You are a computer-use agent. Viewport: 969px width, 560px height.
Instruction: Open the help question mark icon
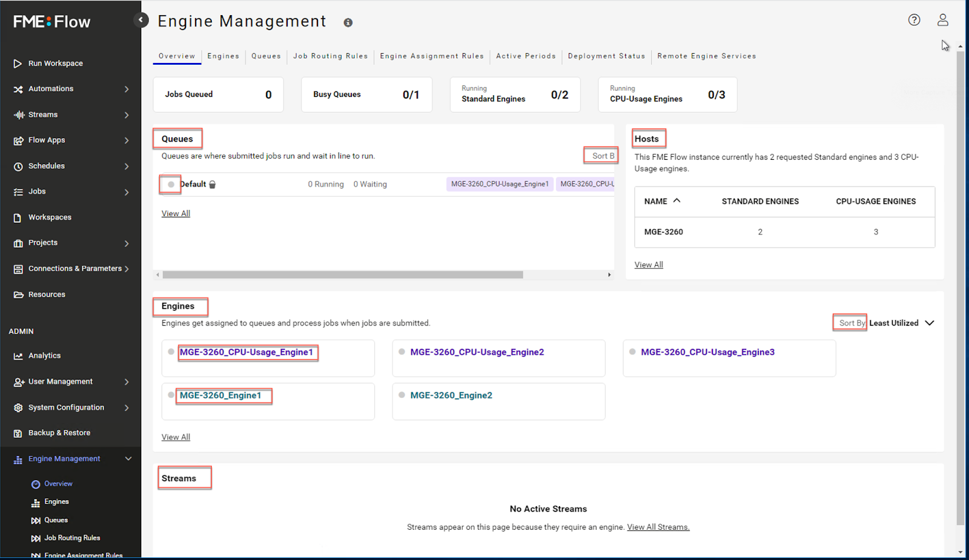(914, 20)
